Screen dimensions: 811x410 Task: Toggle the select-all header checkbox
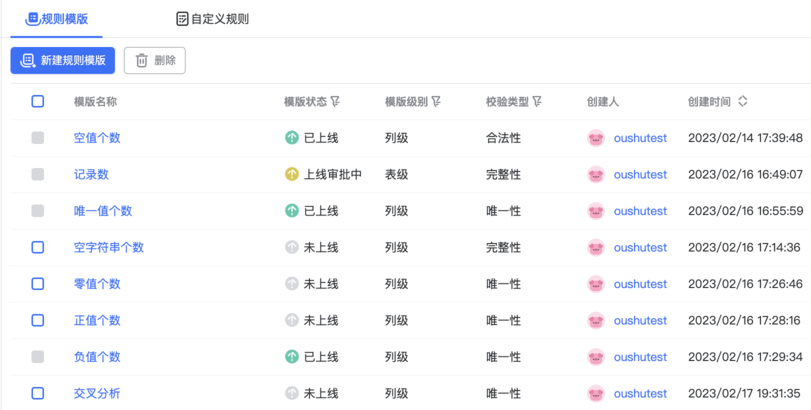point(38,101)
